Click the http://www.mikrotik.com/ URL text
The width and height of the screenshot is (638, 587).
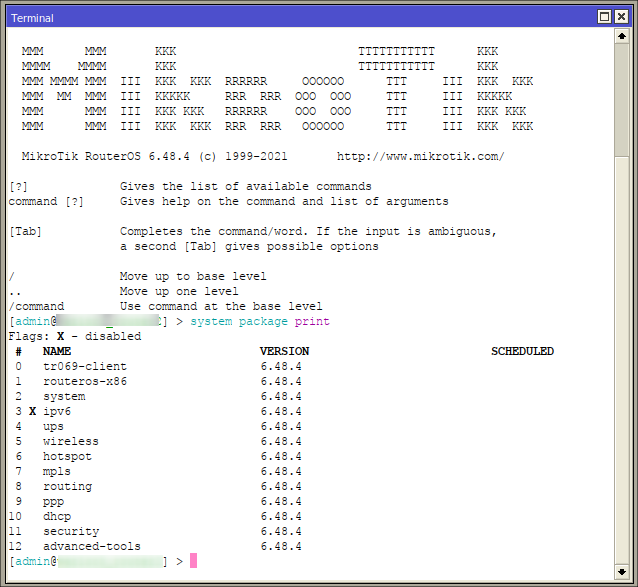click(420, 156)
